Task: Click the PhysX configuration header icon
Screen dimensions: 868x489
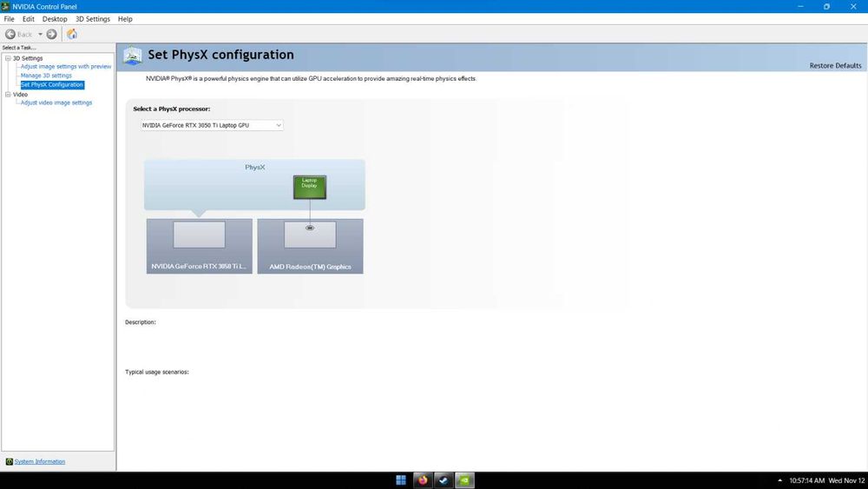Action: [x=132, y=56]
